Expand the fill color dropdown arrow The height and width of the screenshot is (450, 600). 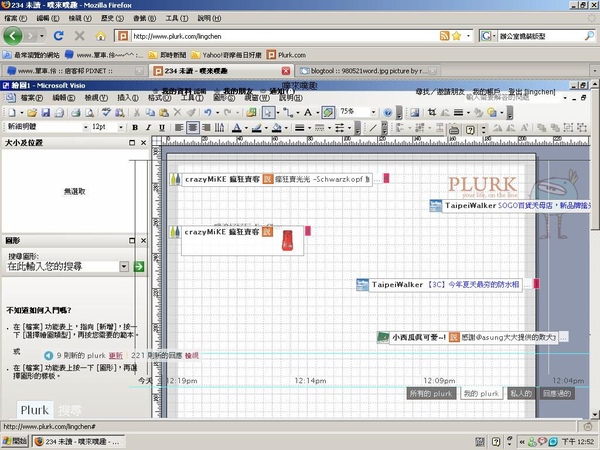point(286,128)
